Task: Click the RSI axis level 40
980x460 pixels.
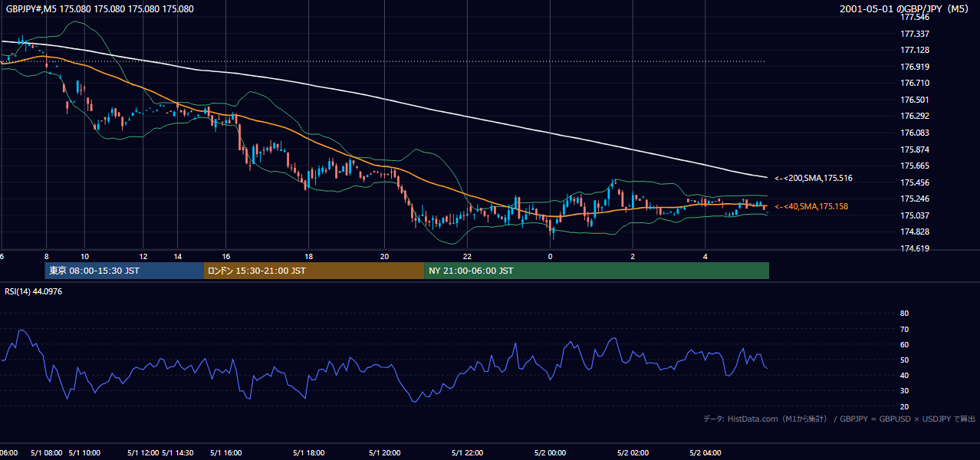Action: pos(904,375)
